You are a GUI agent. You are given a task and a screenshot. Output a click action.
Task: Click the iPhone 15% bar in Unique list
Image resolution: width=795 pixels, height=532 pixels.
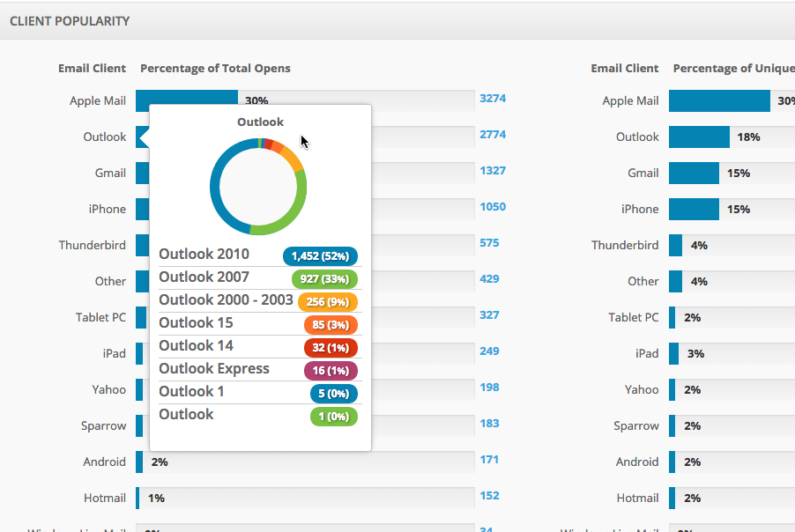pos(695,210)
